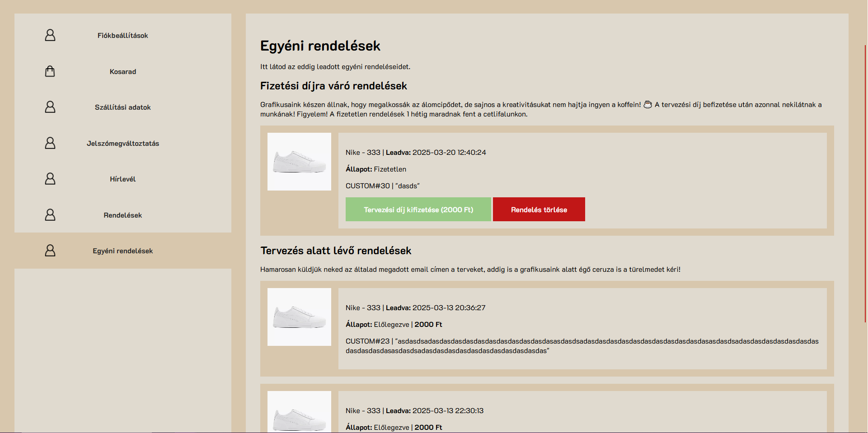
Task: Open the Rendelések sidebar item
Action: [x=122, y=215]
